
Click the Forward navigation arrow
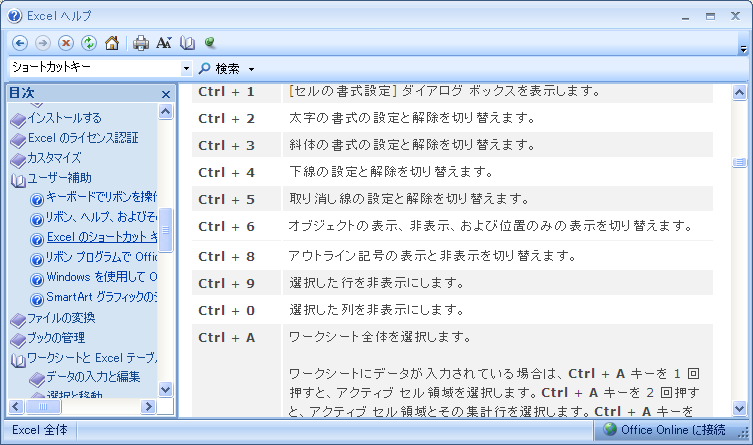43,43
